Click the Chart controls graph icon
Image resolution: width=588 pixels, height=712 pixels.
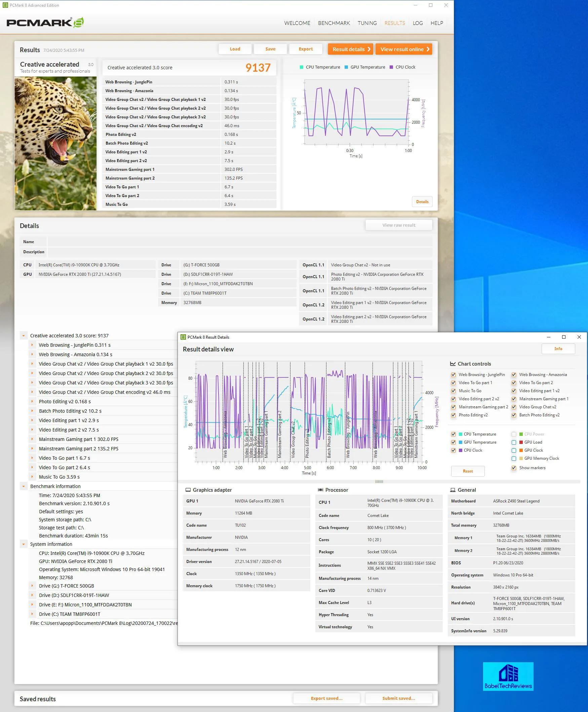[x=453, y=364]
